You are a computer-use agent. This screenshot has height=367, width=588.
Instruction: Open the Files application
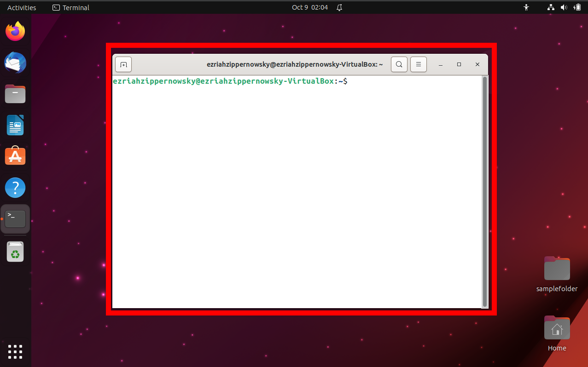[x=15, y=94]
